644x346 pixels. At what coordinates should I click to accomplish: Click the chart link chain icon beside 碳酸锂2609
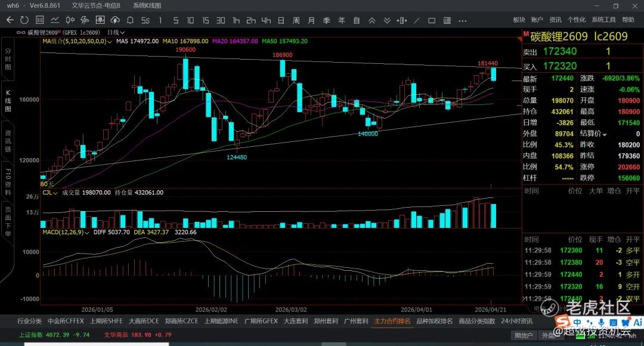20,32
